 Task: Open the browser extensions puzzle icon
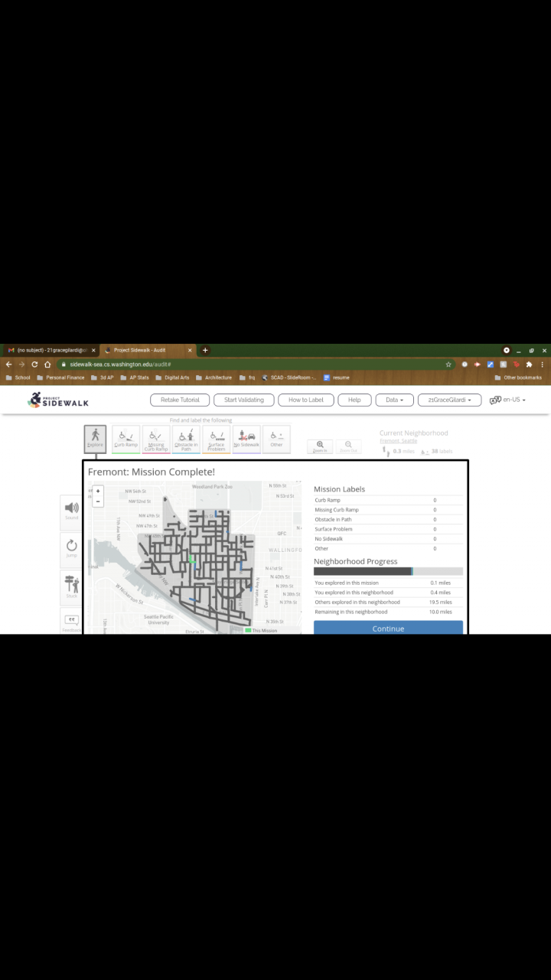click(529, 364)
